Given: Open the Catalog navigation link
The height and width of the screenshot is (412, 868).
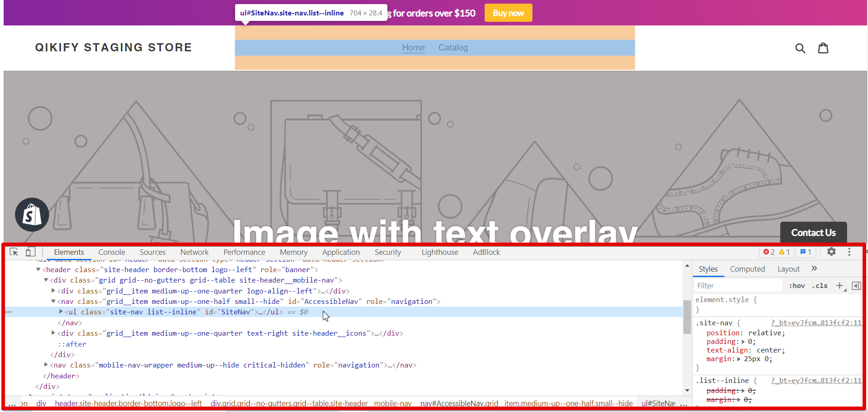Looking at the screenshot, I should 453,48.
